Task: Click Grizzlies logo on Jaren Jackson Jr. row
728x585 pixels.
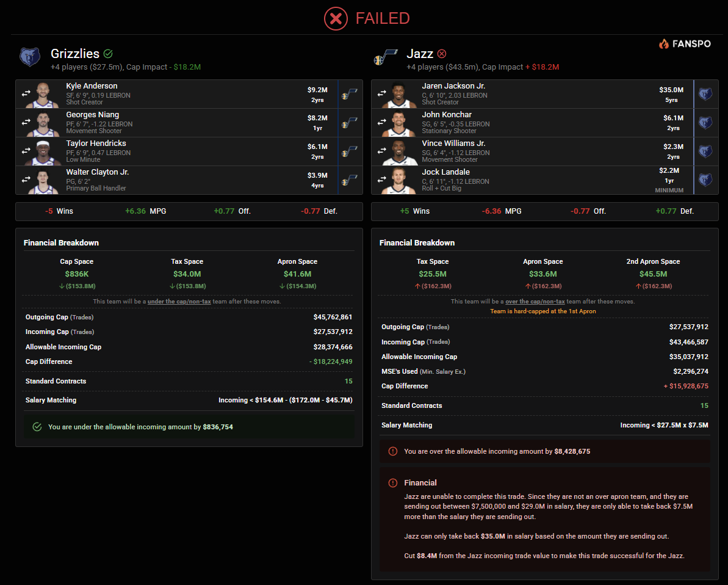Action: click(705, 94)
